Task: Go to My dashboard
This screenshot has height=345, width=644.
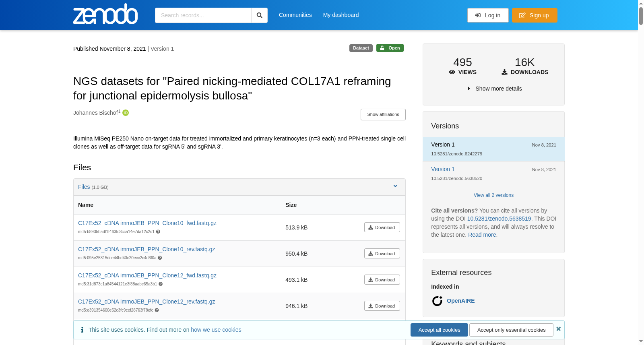Action: point(341,15)
